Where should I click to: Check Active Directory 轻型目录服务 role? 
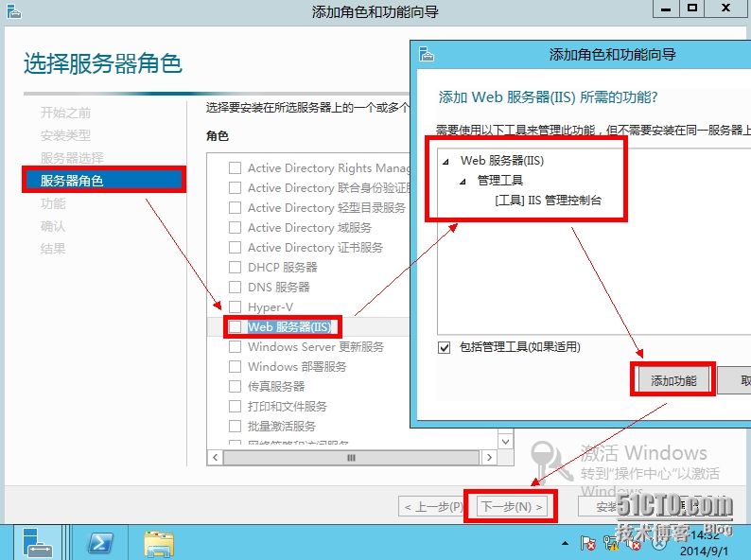tap(235, 207)
